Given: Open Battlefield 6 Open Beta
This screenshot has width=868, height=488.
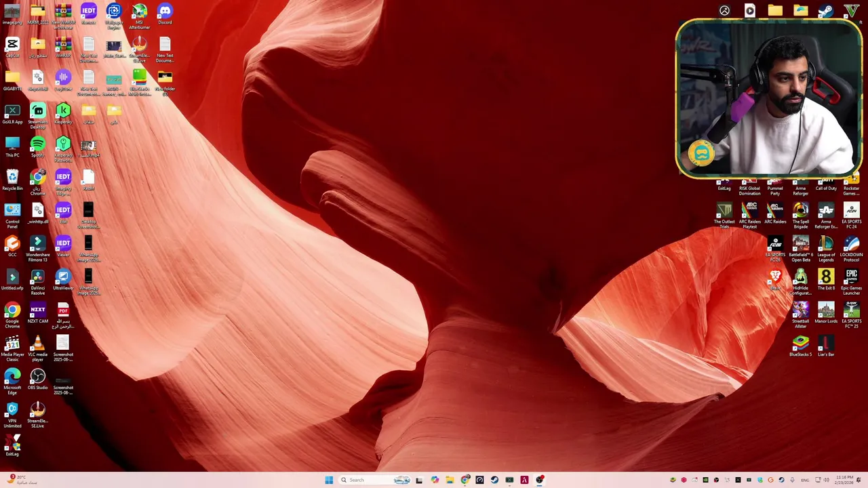Looking at the screenshot, I should (801, 249).
